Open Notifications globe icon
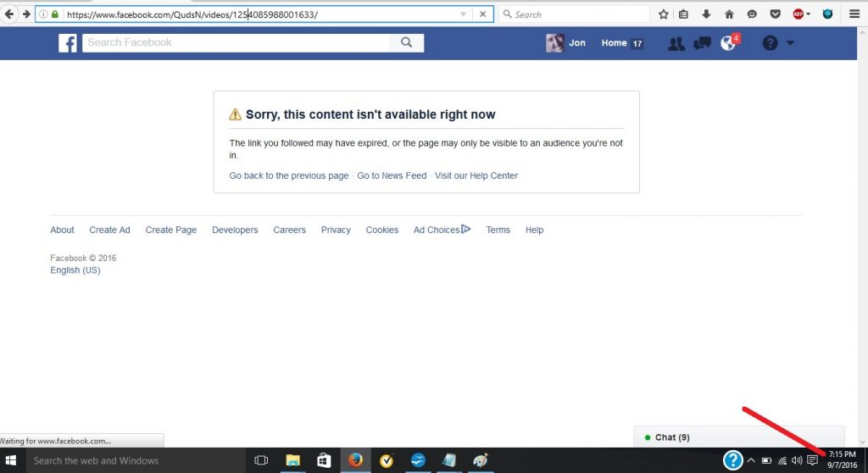This screenshot has width=868, height=473. click(x=728, y=43)
